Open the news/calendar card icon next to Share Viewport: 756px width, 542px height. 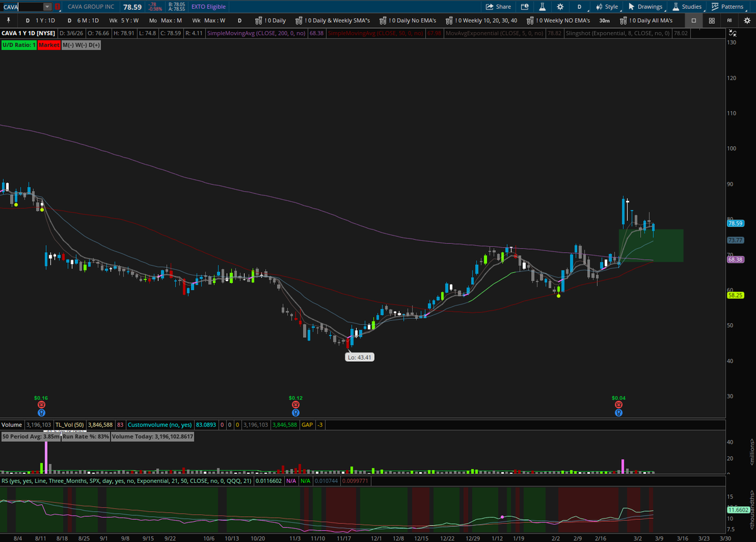tap(525, 6)
